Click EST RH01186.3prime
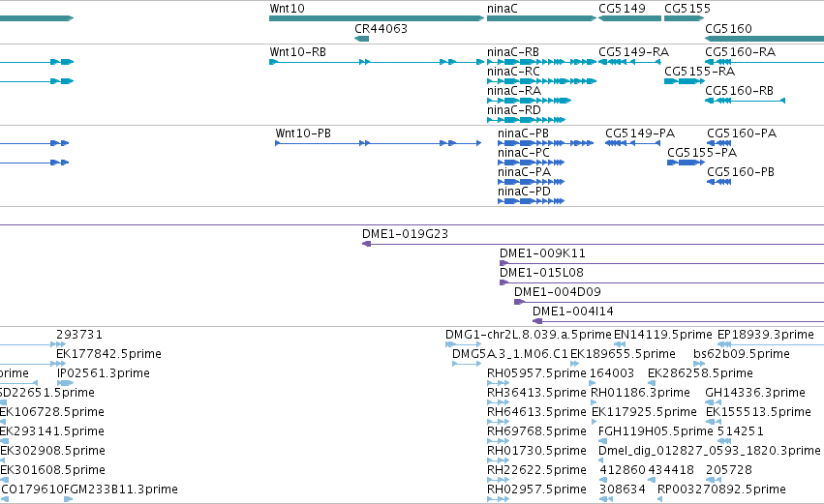Image resolution: width=824 pixels, height=504 pixels. 640,393
